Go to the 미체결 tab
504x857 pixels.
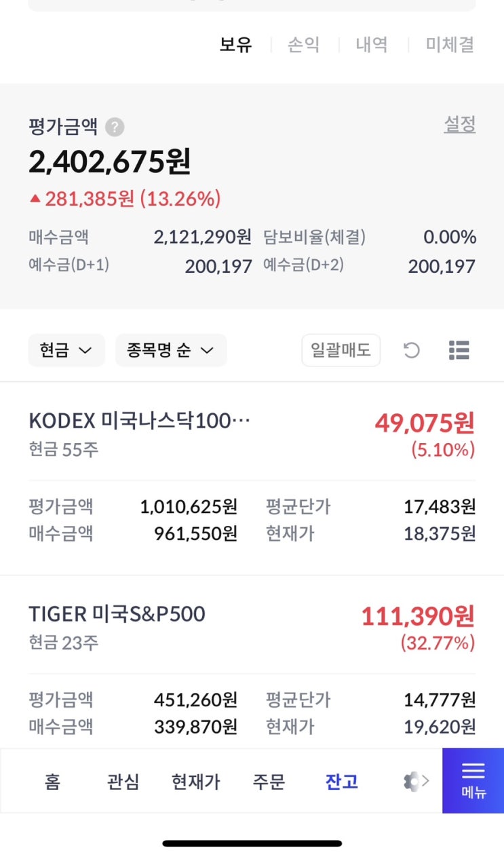(450, 45)
